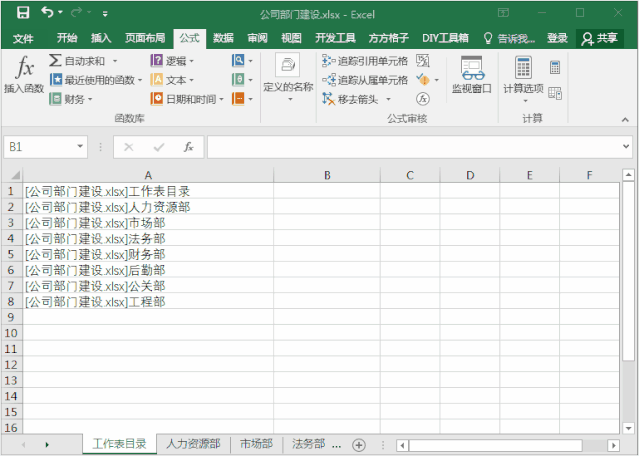Click the 登录 sign-in link

click(557, 38)
